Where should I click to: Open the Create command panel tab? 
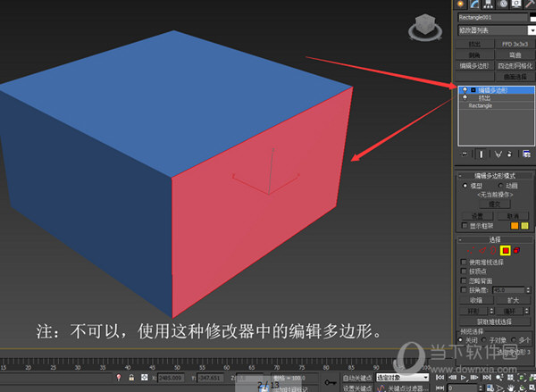[460, 4]
